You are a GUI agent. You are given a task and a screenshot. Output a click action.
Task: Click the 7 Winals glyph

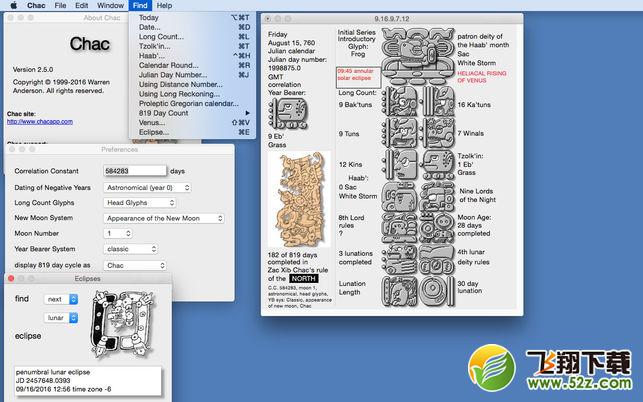coord(437,132)
